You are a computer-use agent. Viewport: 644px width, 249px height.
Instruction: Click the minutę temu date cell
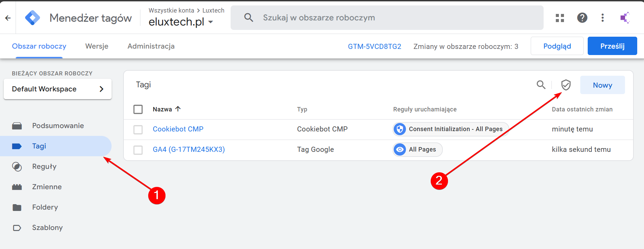click(572, 129)
